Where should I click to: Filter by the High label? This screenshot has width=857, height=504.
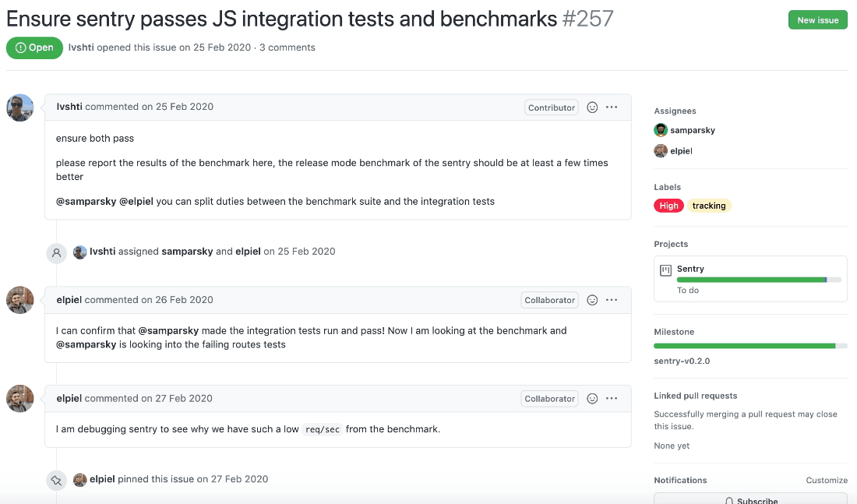(668, 206)
